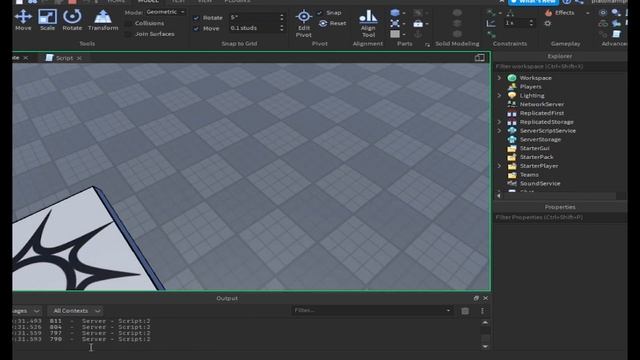Click the Output Filter text field
Viewport: 640px width, 360px height.
point(368,311)
